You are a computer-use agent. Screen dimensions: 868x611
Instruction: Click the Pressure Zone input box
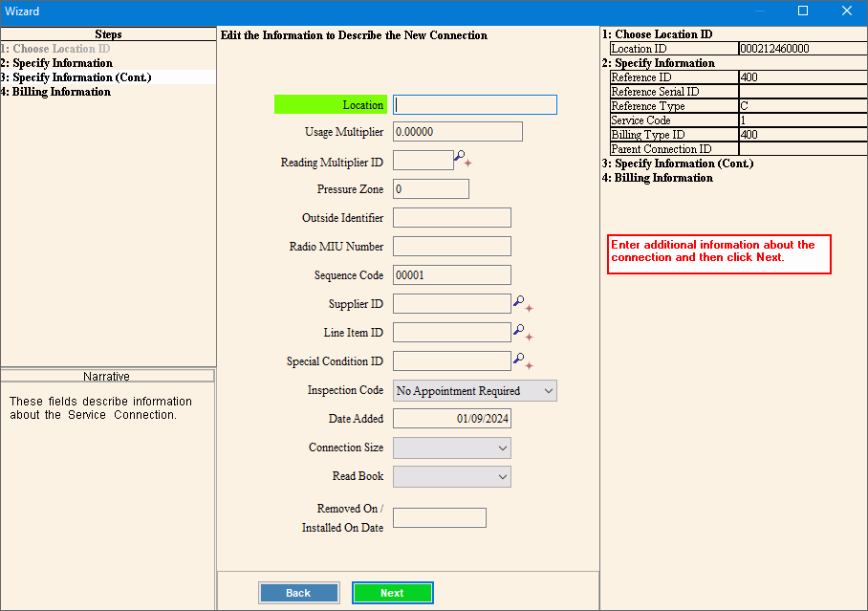(x=430, y=189)
